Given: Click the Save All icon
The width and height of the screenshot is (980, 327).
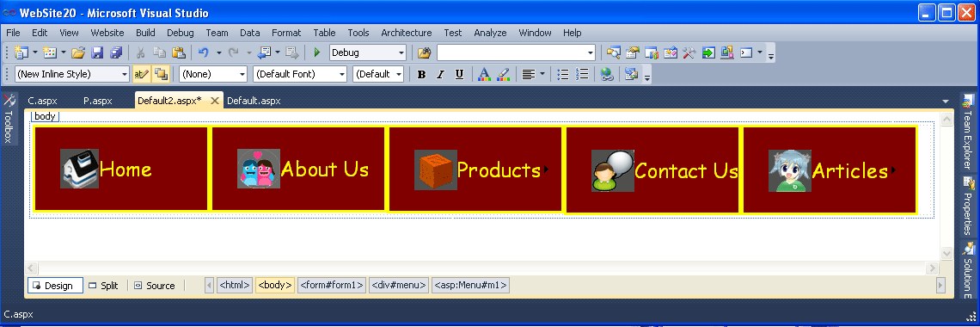Looking at the screenshot, I should coord(116,52).
